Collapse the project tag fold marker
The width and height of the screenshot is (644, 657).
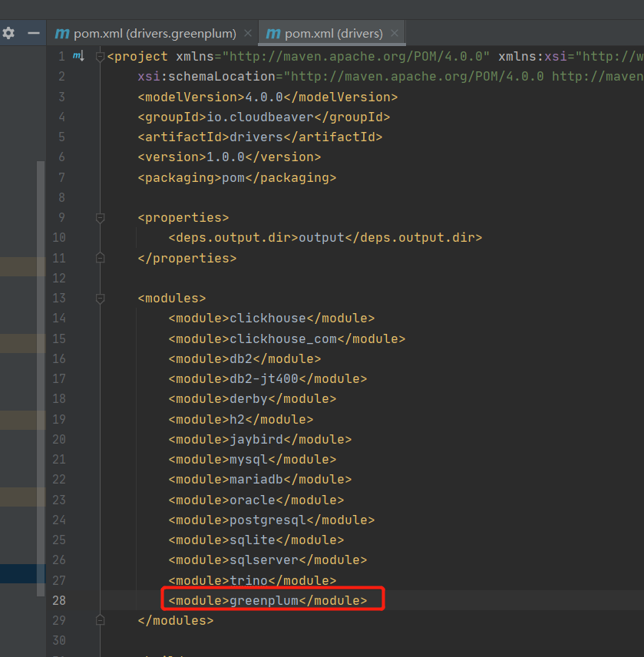100,56
